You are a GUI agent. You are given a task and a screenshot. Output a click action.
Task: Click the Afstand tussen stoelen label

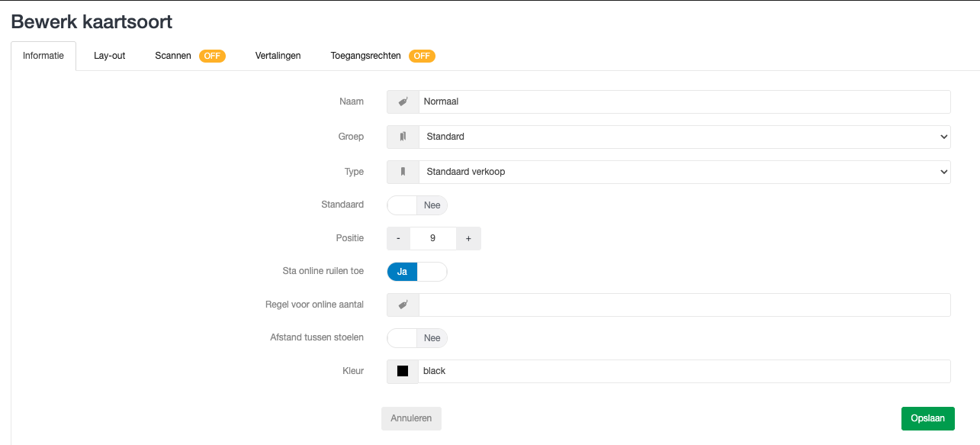(317, 337)
